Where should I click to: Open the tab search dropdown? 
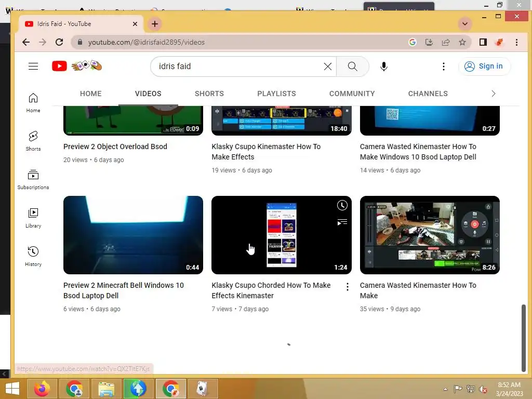pos(465,24)
